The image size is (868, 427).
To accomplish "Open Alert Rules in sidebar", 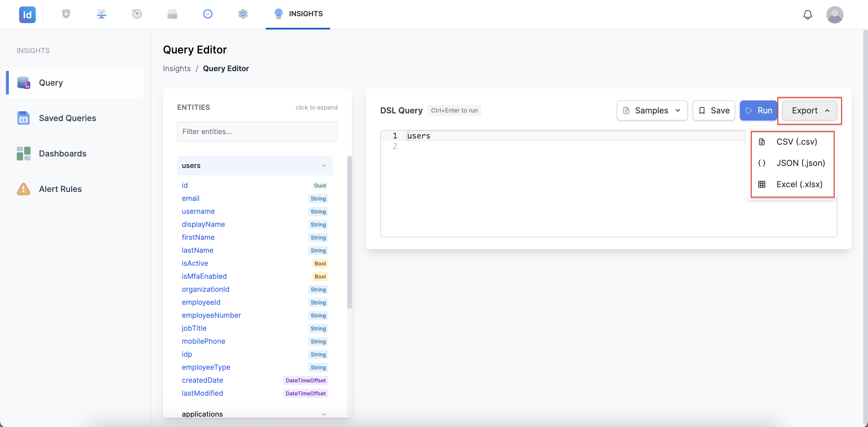I will 75,189.
